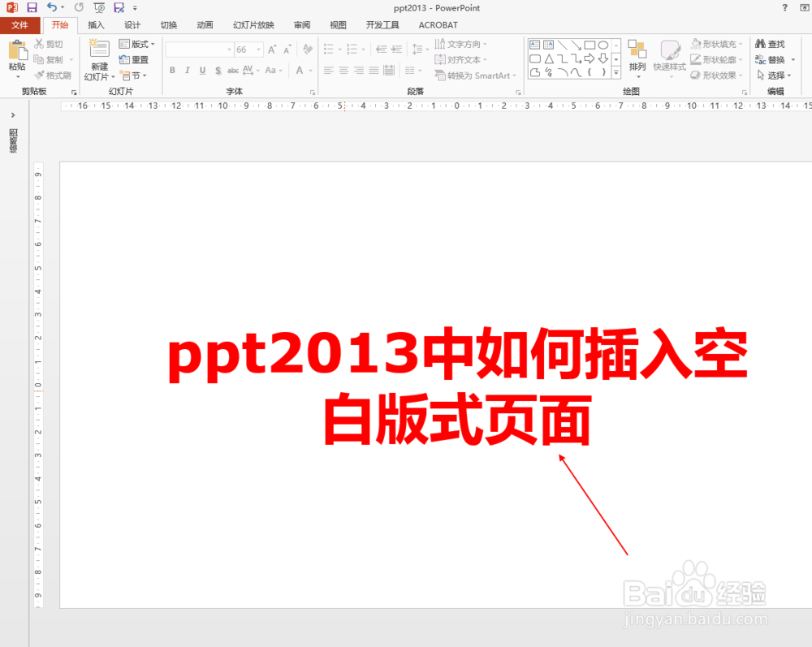Open character spacing (AV) dropdown
The width and height of the screenshot is (812, 647).
click(251, 71)
